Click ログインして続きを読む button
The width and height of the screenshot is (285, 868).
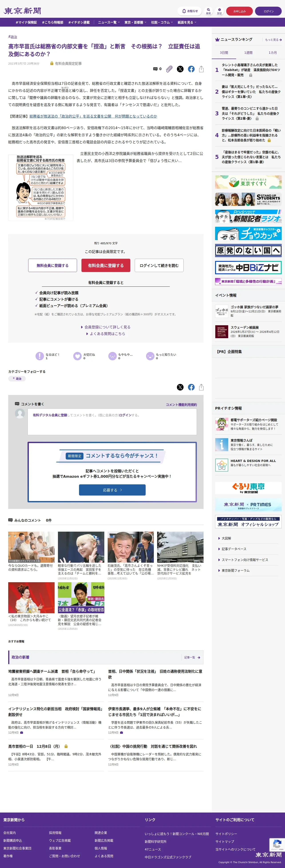click(x=159, y=266)
